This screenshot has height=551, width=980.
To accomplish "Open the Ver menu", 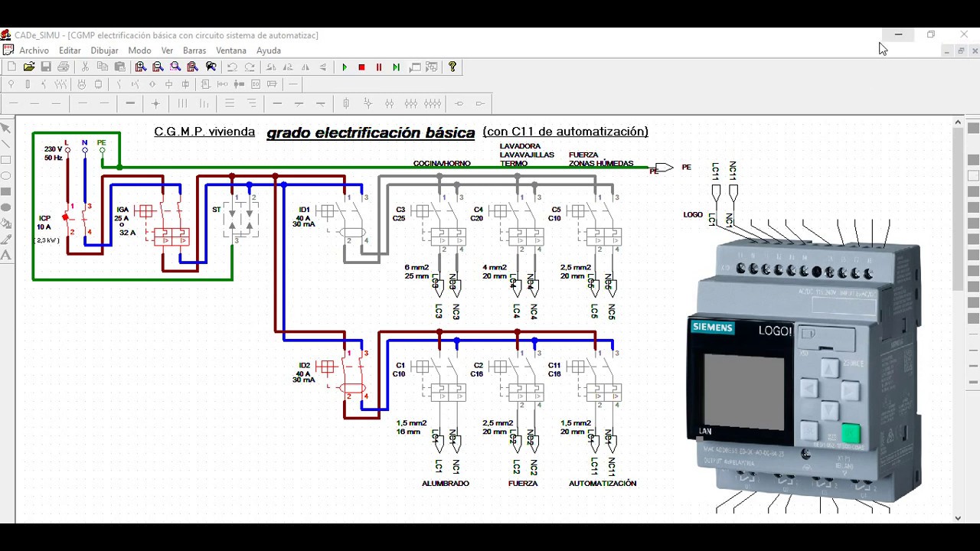I will pos(167,51).
